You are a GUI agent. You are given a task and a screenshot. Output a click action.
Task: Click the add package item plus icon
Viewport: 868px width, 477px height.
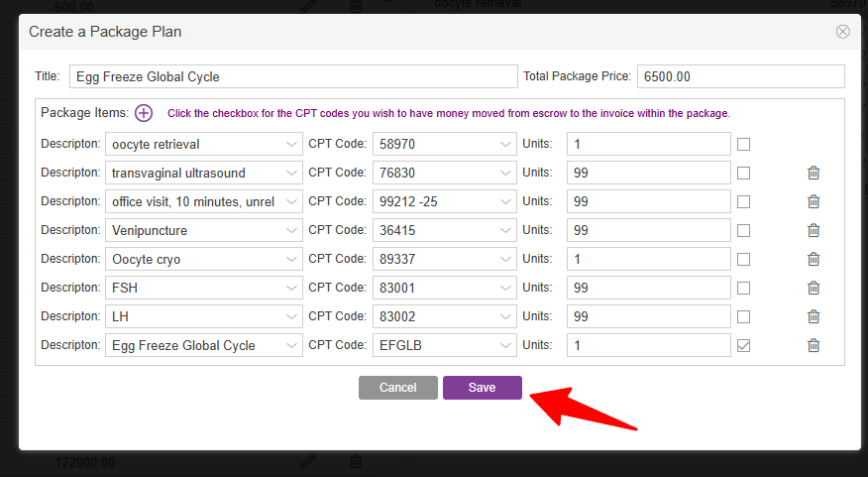[x=144, y=113]
